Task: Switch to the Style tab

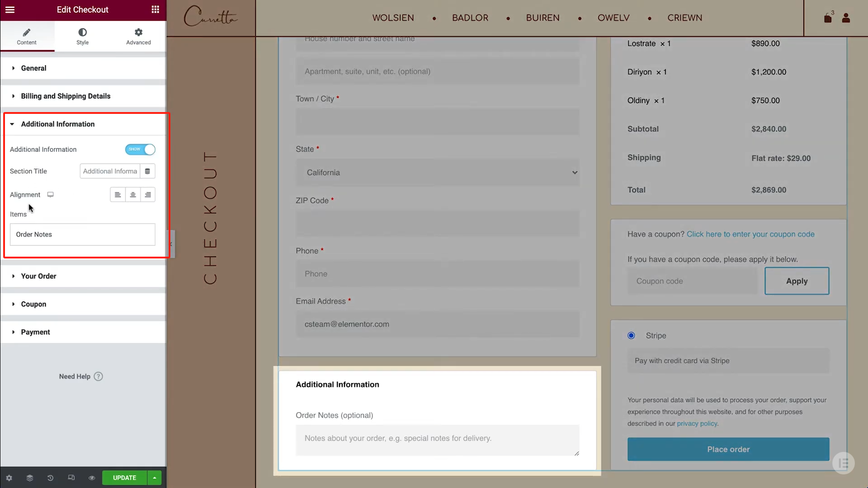Action: coord(82,36)
